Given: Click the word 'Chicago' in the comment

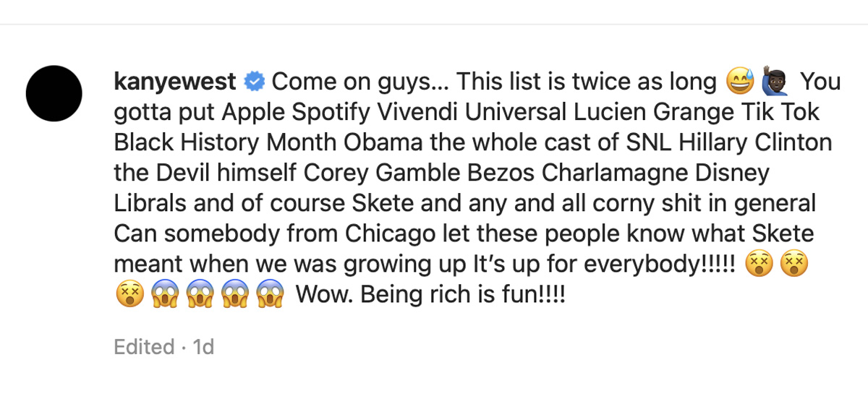Looking at the screenshot, I should pyautogui.click(x=391, y=235).
